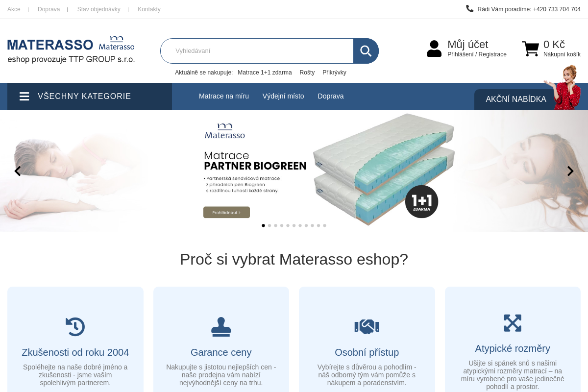Click the expand arrows icon above Atypické rozměry
This screenshot has width=588, height=392.
point(513,323)
